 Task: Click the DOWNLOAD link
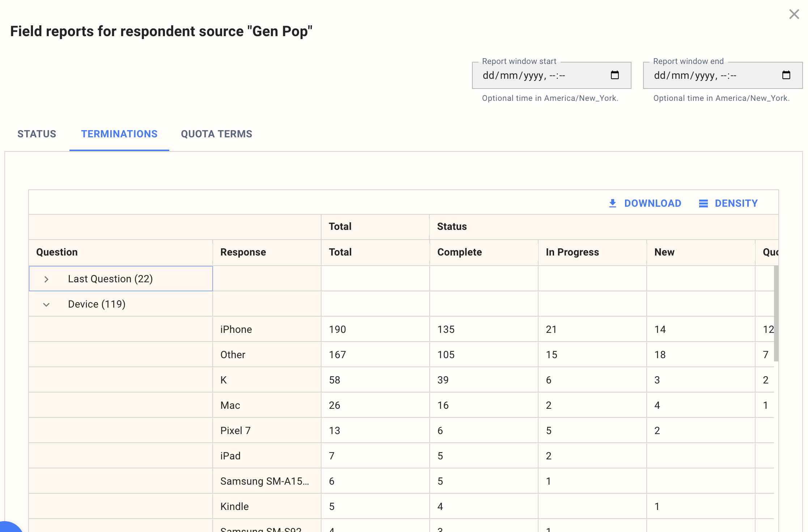point(652,203)
